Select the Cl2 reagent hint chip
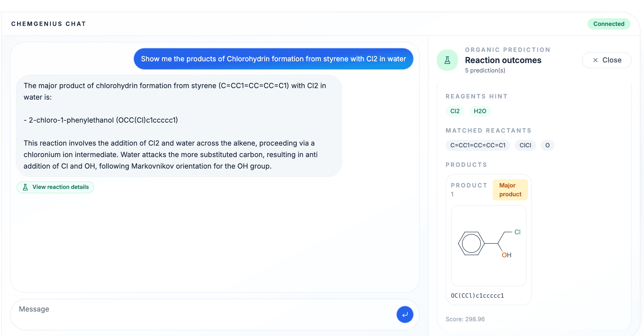The width and height of the screenshot is (644, 336). coord(455,111)
